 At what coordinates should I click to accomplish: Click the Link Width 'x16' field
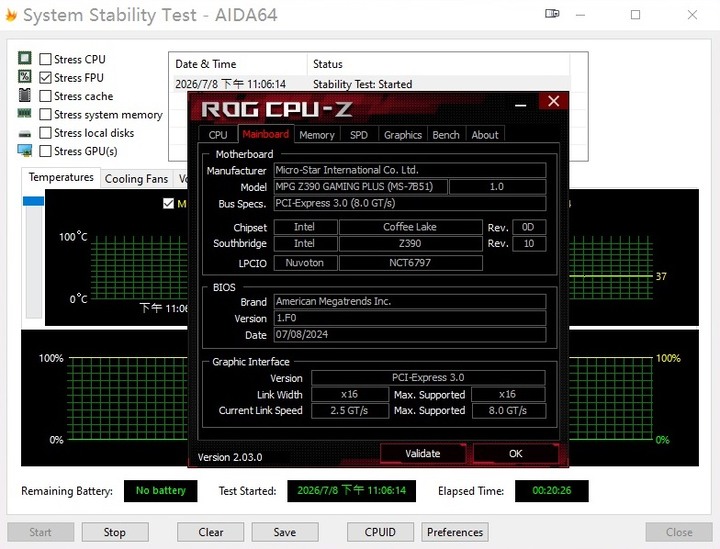(x=350, y=394)
